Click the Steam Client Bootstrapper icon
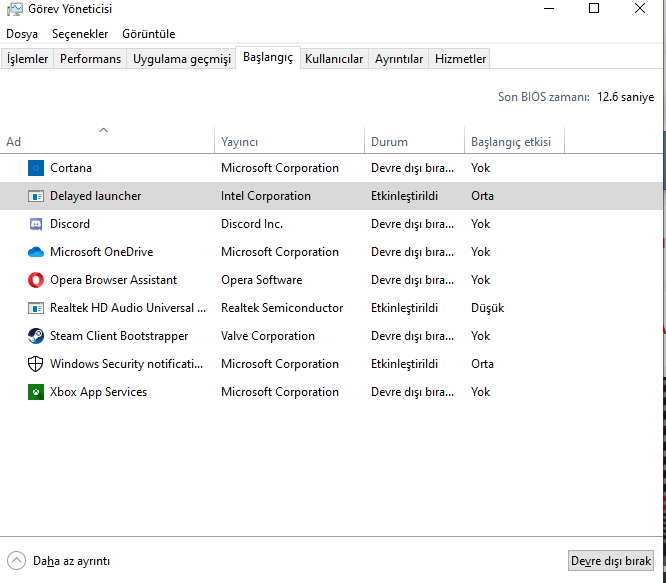The height and width of the screenshot is (583, 666). pyautogui.click(x=36, y=336)
